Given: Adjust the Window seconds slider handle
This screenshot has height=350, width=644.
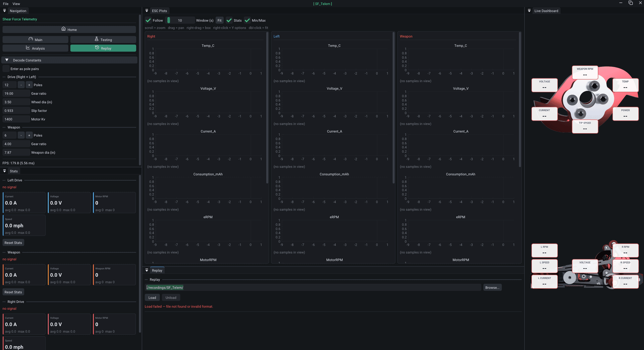Looking at the screenshot, I should coord(169,20).
